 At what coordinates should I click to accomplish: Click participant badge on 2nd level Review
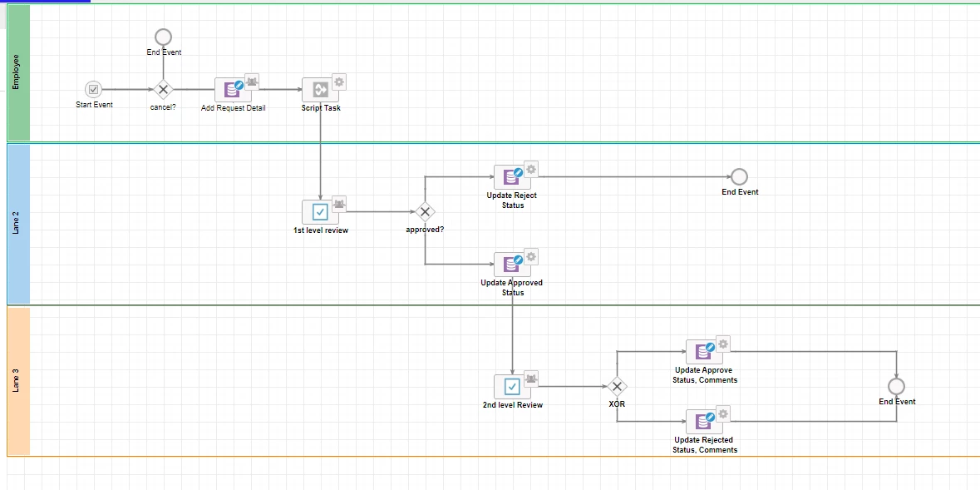tap(530, 378)
